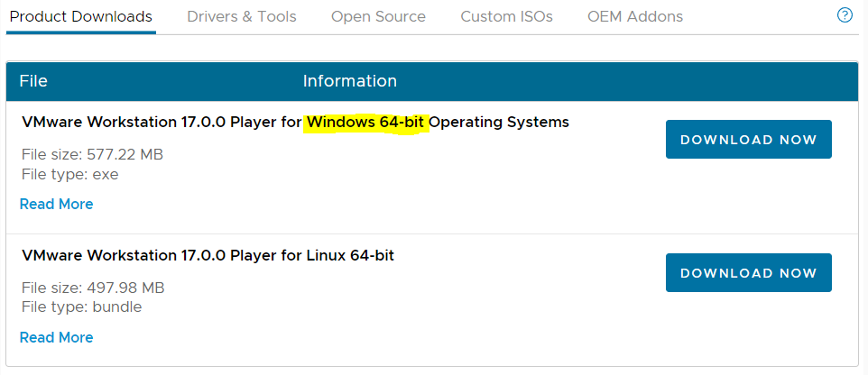868x375 pixels.
Task: Download Now for Windows 64-bit Player
Action: click(x=748, y=140)
